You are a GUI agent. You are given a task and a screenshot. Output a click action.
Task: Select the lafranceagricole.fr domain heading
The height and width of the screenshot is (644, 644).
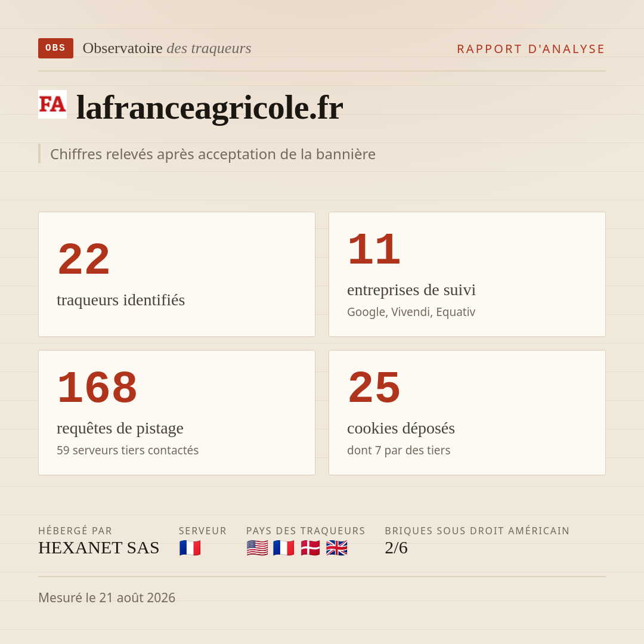209,107
